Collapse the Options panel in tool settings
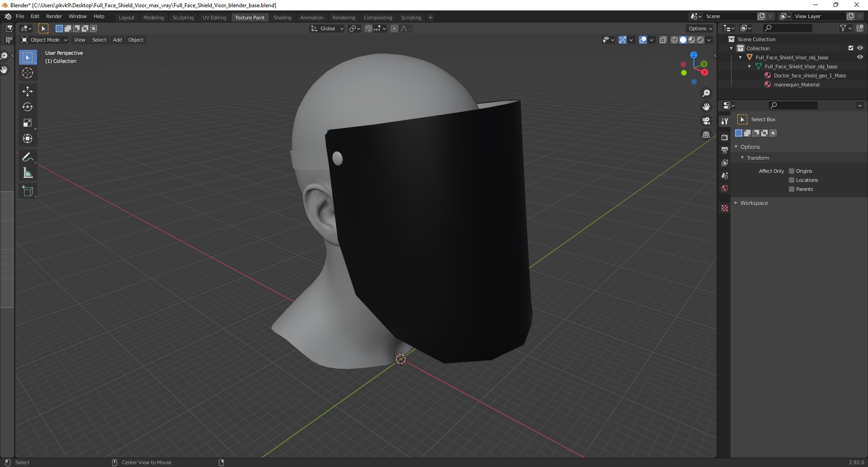 pyautogui.click(x=736, y=147)
